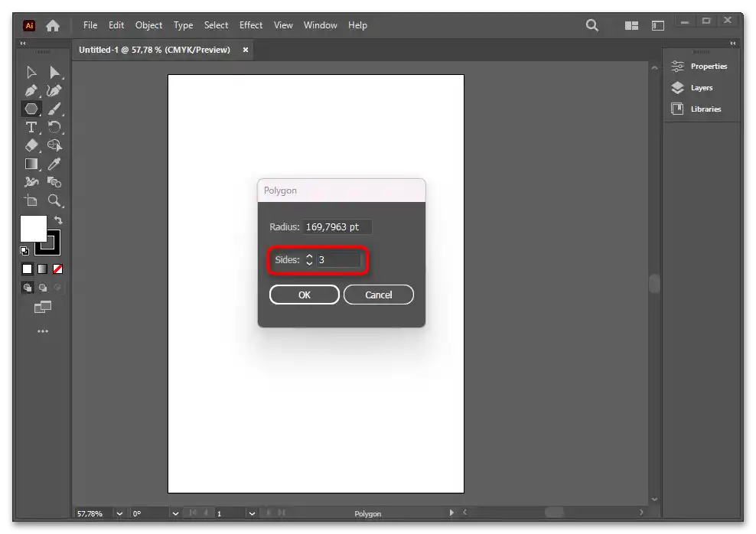
Task: Open the Select menu
Action: pyautogui.click(x=216, y=25)
